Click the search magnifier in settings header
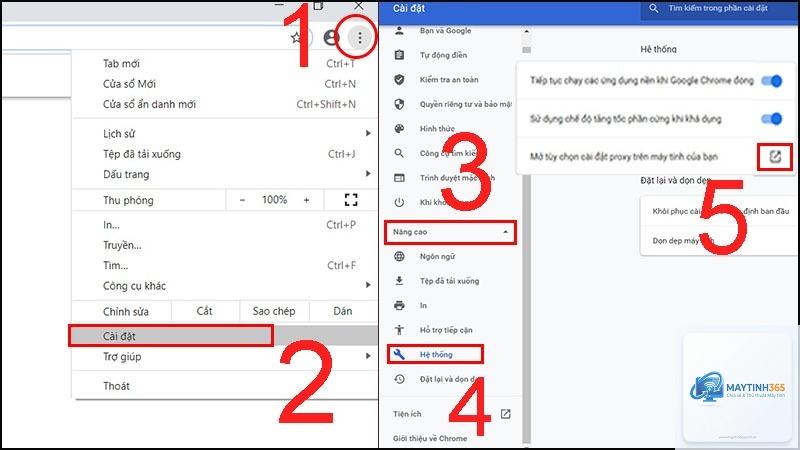Screen dimensions: 800x450 (x=654, y=9)
